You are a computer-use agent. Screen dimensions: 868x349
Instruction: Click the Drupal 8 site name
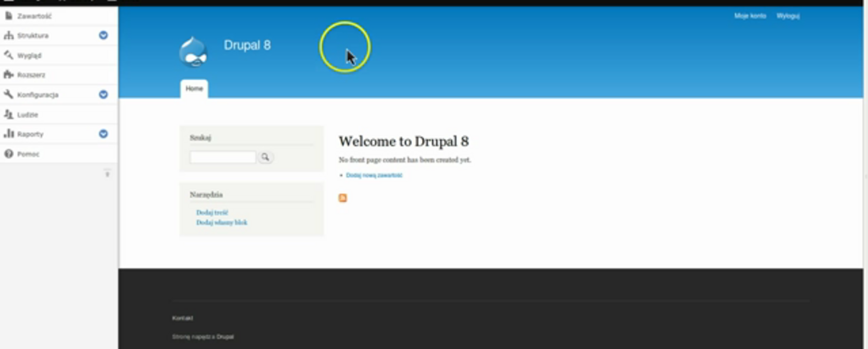247,45
